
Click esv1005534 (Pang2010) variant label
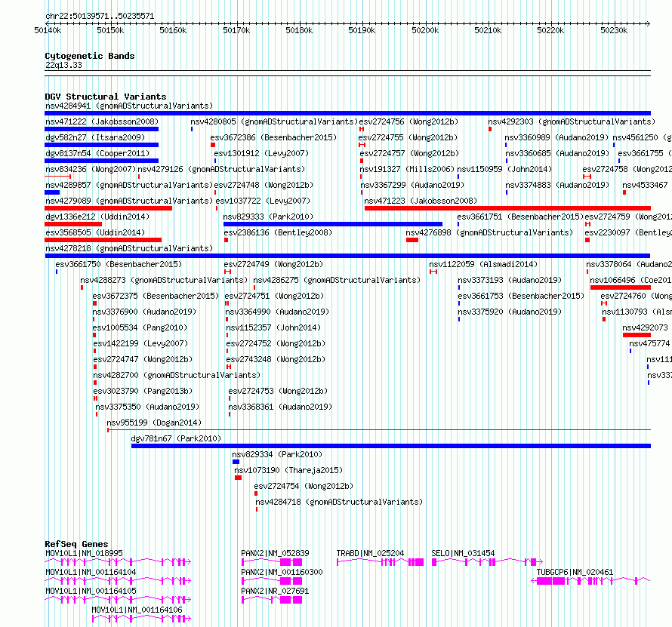[140, 327]
